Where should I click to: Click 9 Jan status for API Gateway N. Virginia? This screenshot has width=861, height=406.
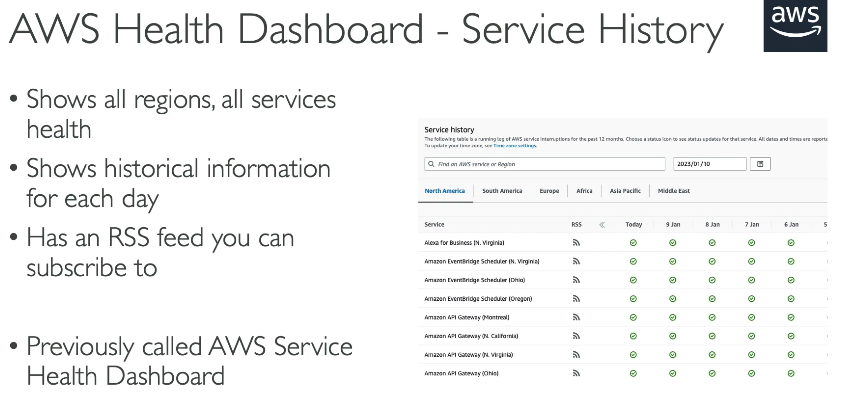(673, 355)
